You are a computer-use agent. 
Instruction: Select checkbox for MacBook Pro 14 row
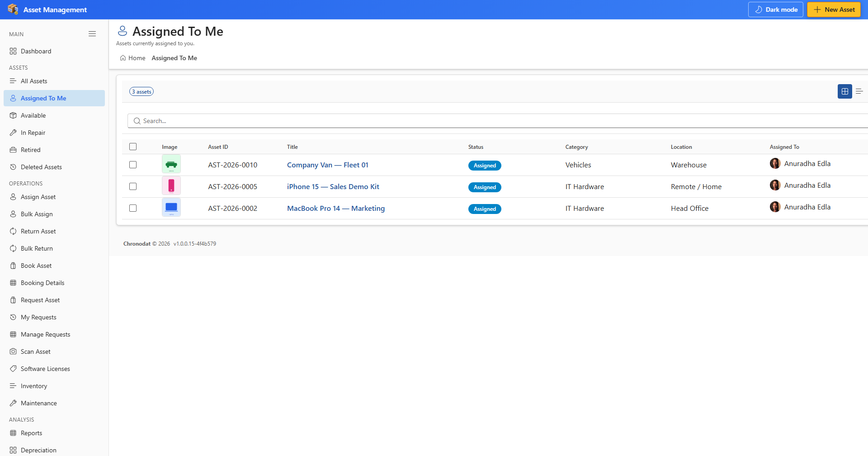tap(133, 208)
